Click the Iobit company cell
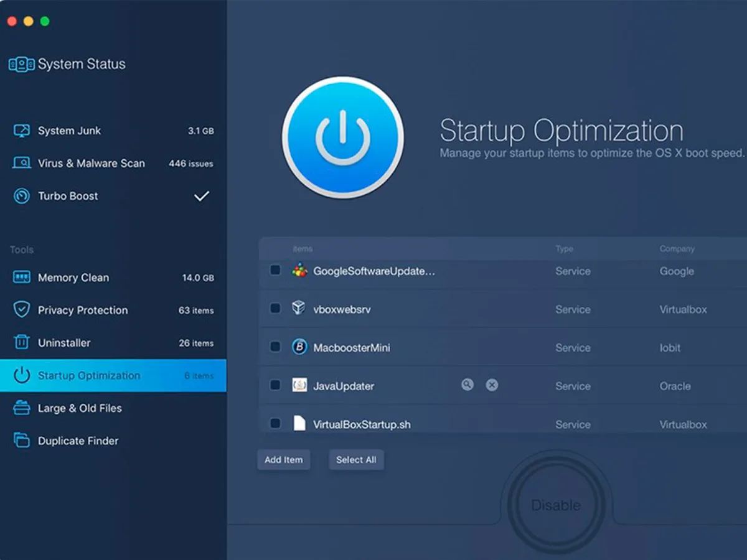 click(670, 348)
